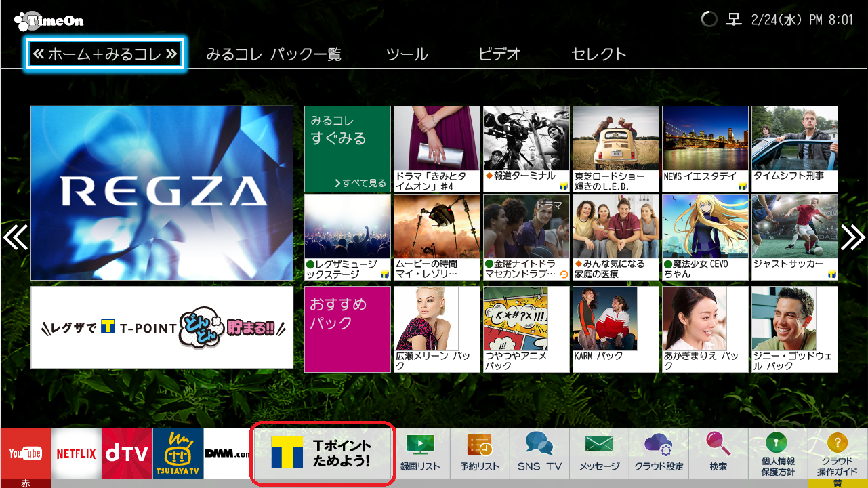Click the date and time 2/24(水) PM 8:01
868x488 pixels.
click(802, 20)
